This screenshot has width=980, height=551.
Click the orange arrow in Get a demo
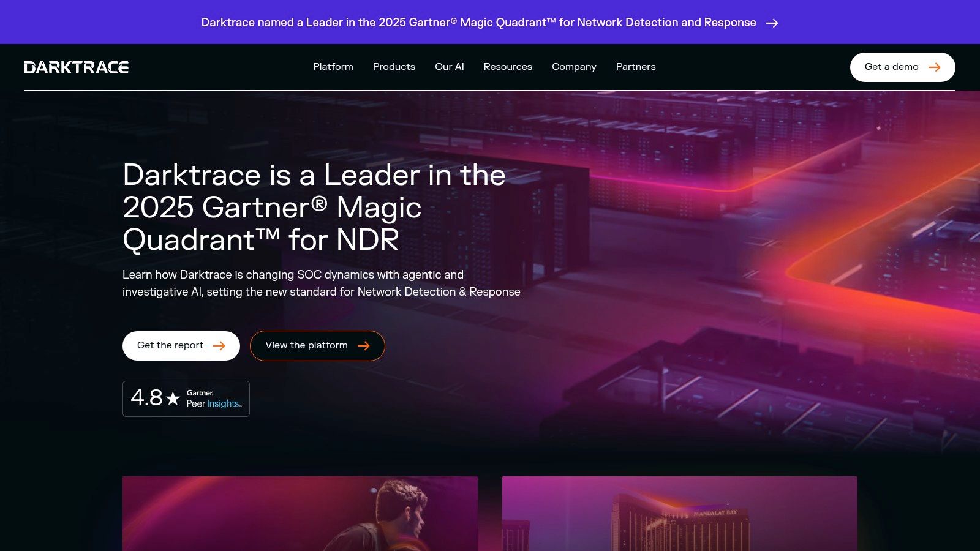[x=934, y=67]
